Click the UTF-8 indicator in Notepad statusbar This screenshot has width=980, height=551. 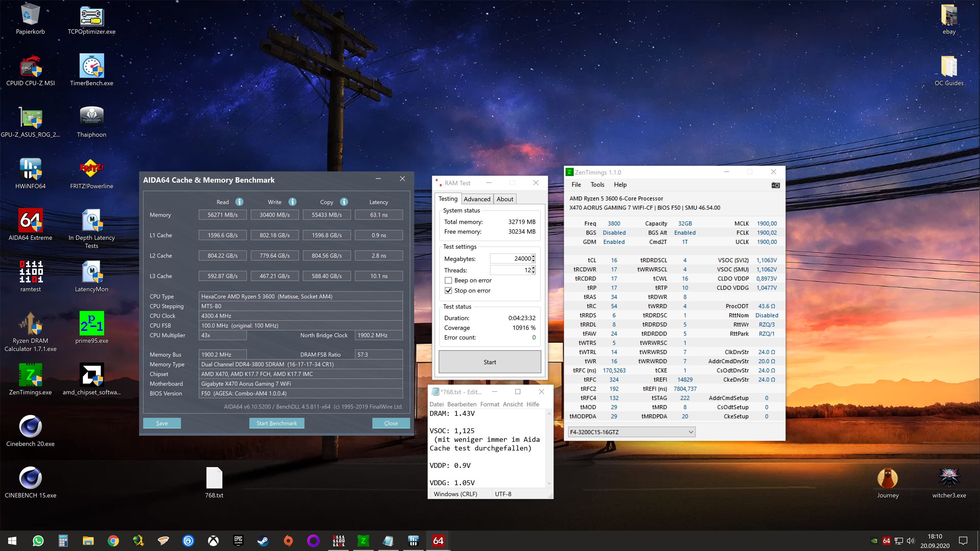coord(503,494)
